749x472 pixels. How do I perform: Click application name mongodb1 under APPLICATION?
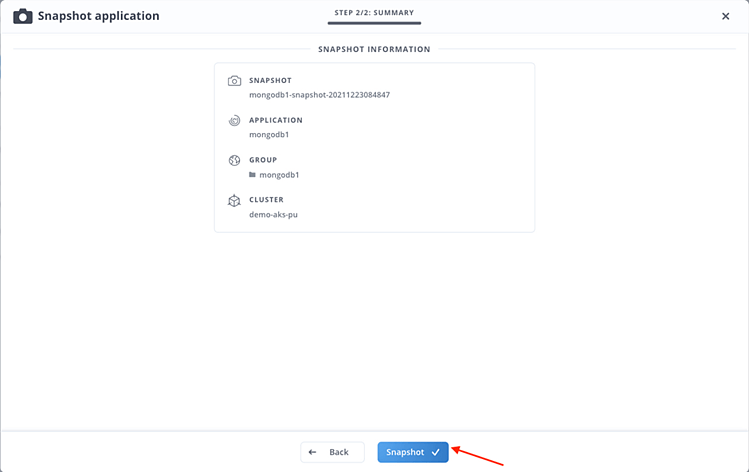click(269, 135)
